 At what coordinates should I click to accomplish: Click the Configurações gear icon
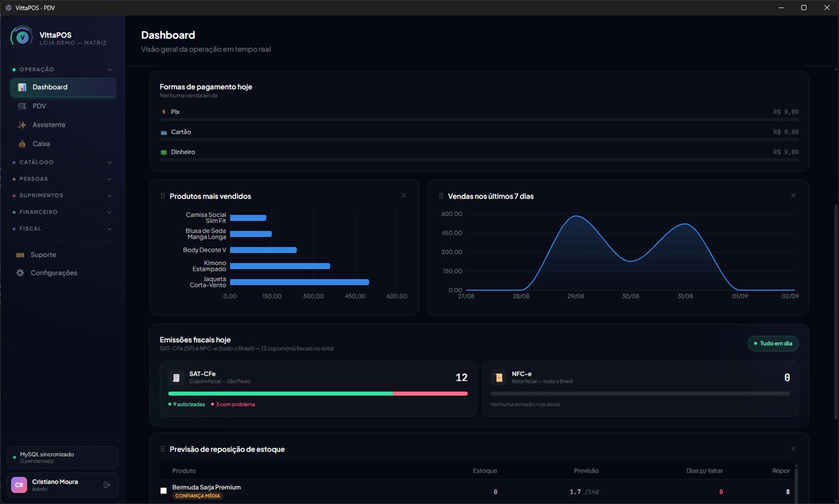20,273
